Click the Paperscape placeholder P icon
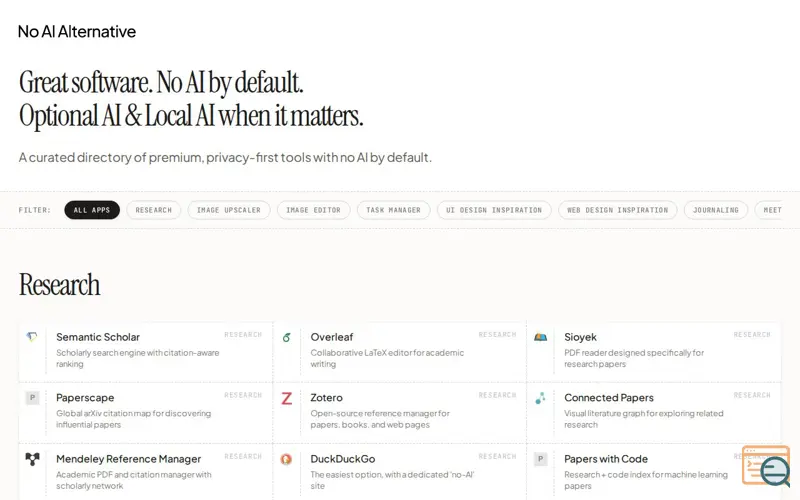 (32, 397)
